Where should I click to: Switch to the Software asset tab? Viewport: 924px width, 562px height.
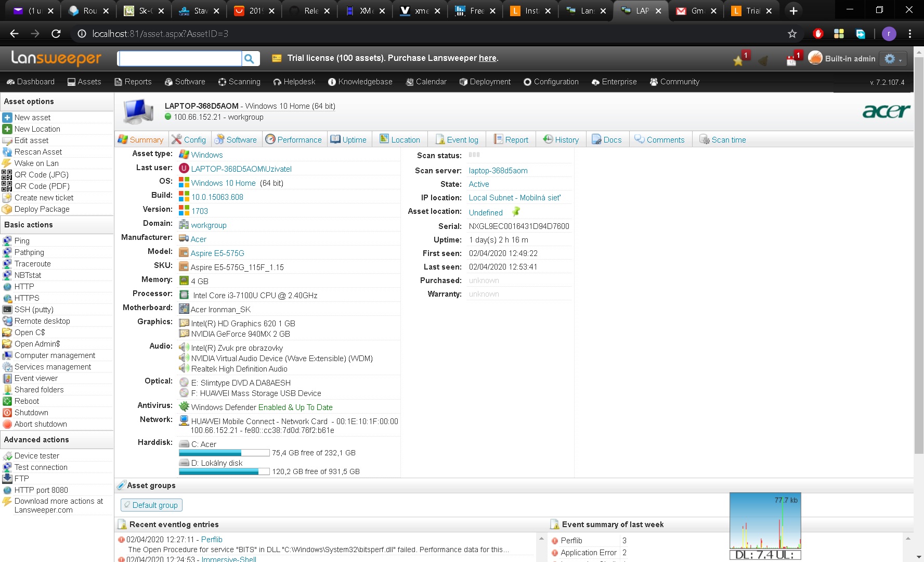pyautogui.click(x=236, y=139)
